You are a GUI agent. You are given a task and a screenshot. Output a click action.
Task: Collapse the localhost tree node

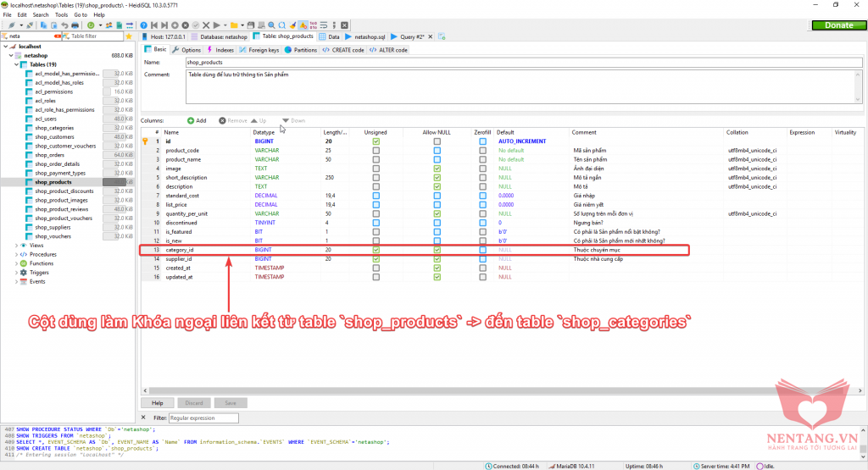[x=6, y=47]
